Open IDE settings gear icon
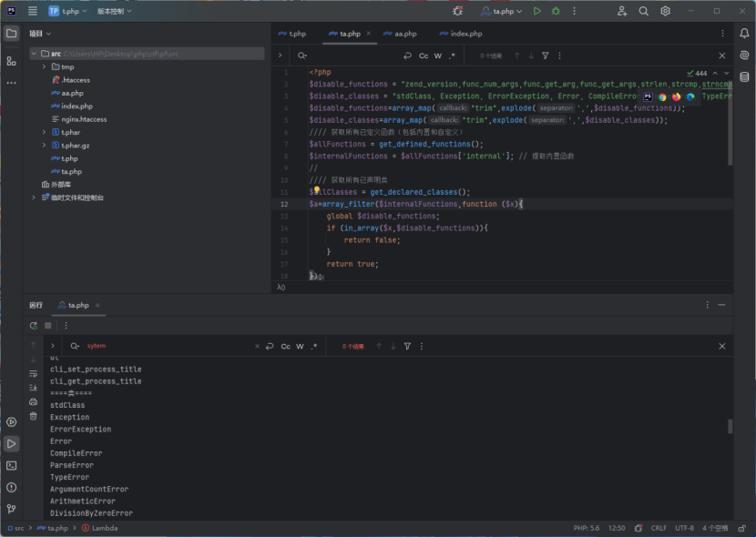This screenshot has height=537, width=756. point(666,11)
